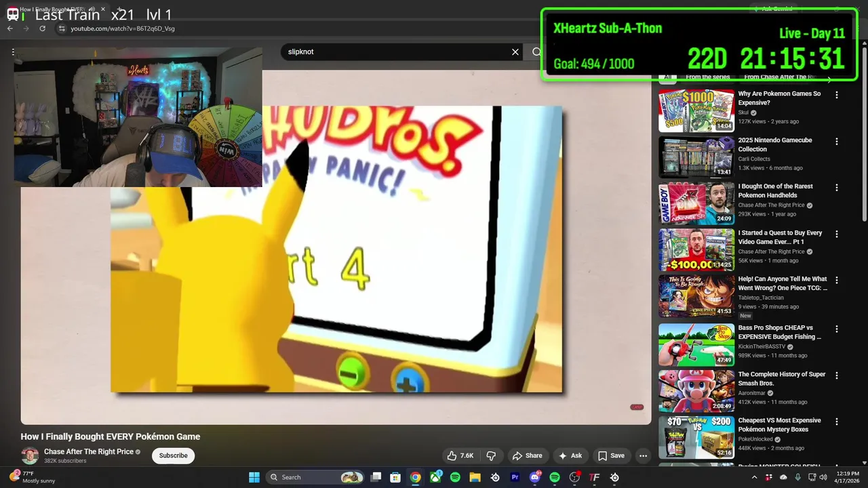Open Chase After The Right Price channel avatar
This screenshot has width=868, height=488.
tap(30, 455)
